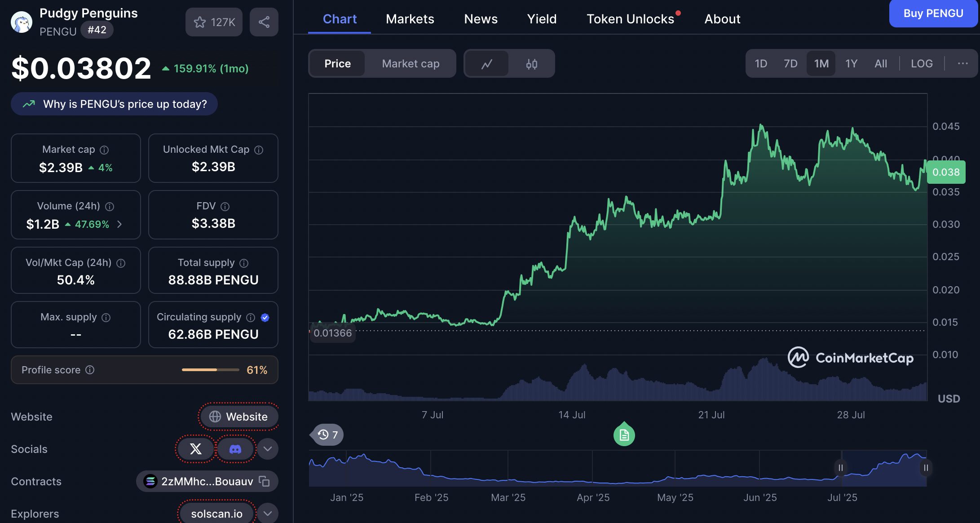Open the News tab

click(x=481, y=19)
